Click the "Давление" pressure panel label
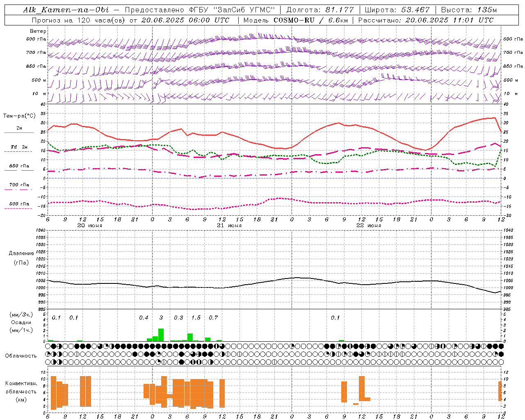 click(x=21, y=253)
